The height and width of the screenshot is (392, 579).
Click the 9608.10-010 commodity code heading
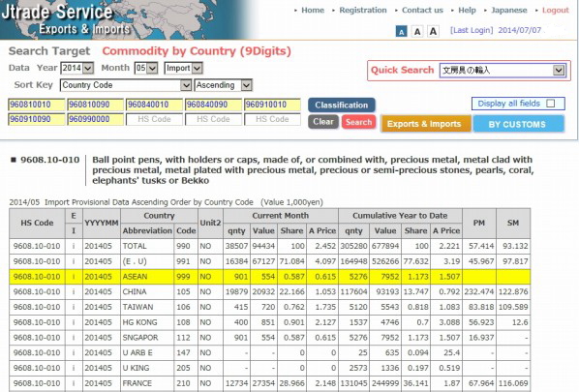pyautogui.click(x=49, y=160)
